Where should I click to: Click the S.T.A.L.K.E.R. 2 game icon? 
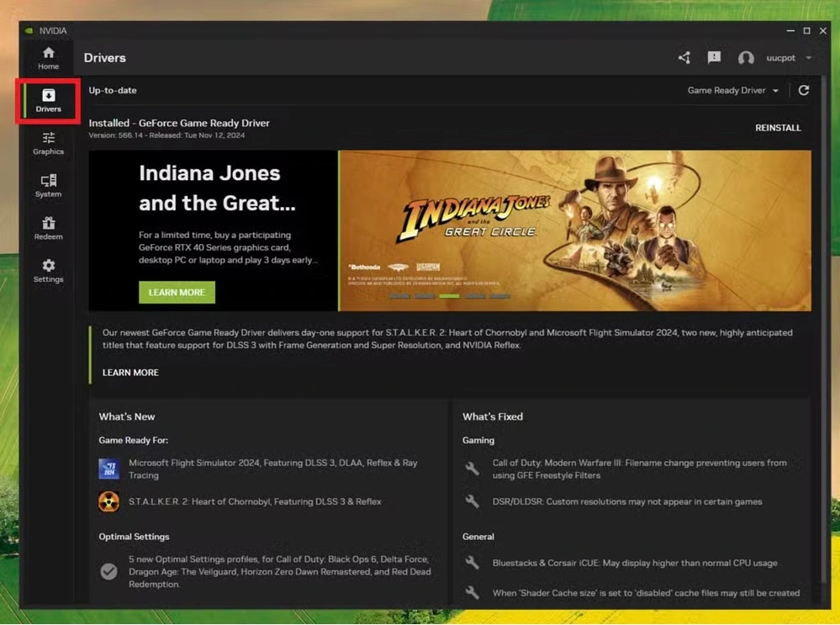(x=108, y=502)
